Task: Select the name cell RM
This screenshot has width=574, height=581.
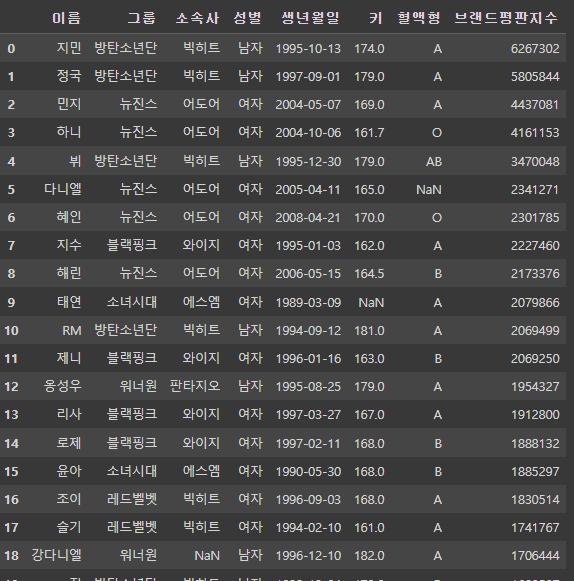Action: coord(72,331)
